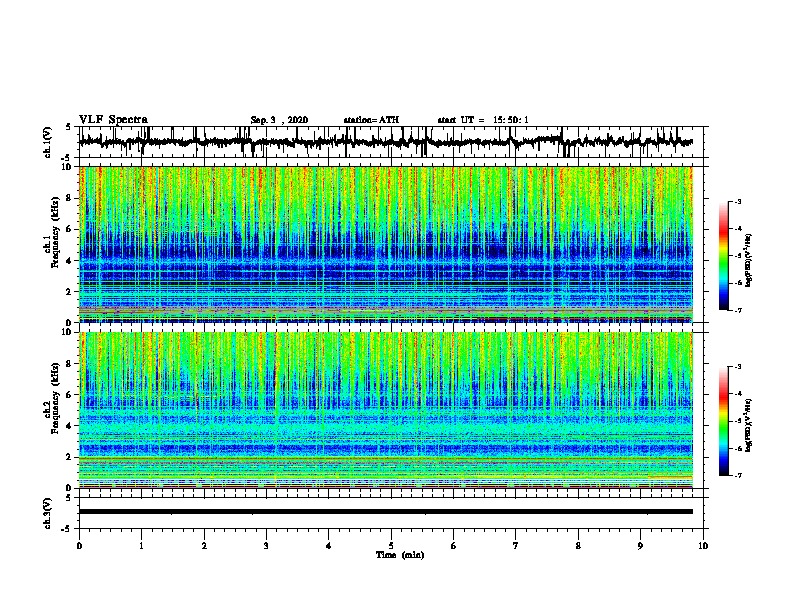
Task: Click the lower colorbar "log(PSD)" label
Action: coord(748,425)
